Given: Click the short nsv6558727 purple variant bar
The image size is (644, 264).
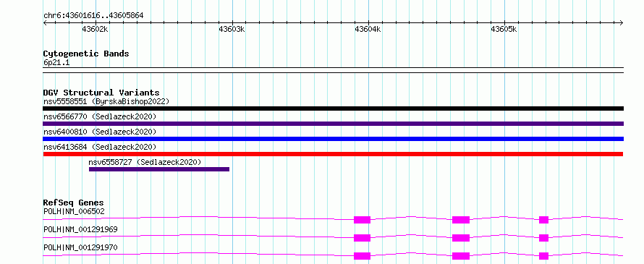Looking at the screenshot, I should point(159,169).
